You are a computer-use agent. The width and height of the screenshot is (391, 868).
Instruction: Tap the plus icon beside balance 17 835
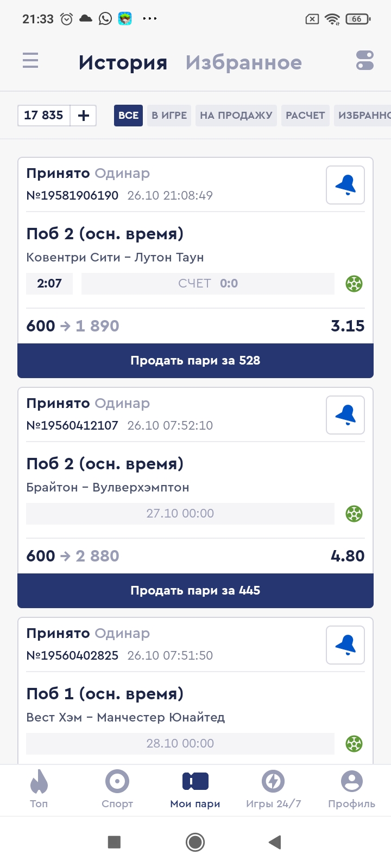(x=84, y=116)
